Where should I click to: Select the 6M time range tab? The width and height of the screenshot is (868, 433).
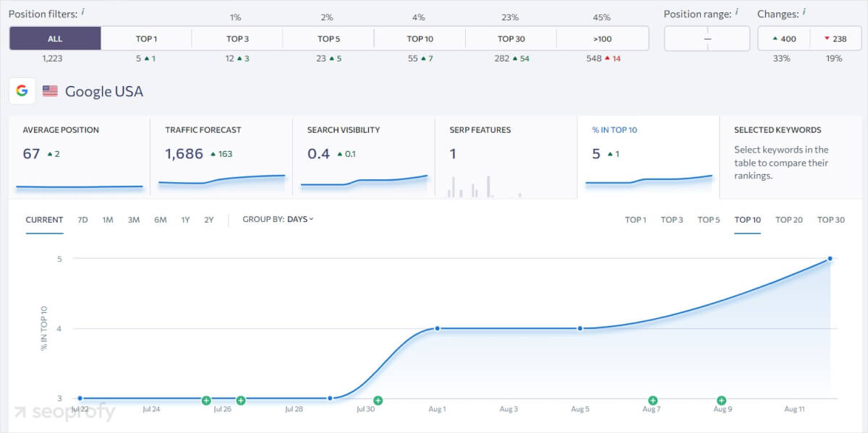pos(160,219)
